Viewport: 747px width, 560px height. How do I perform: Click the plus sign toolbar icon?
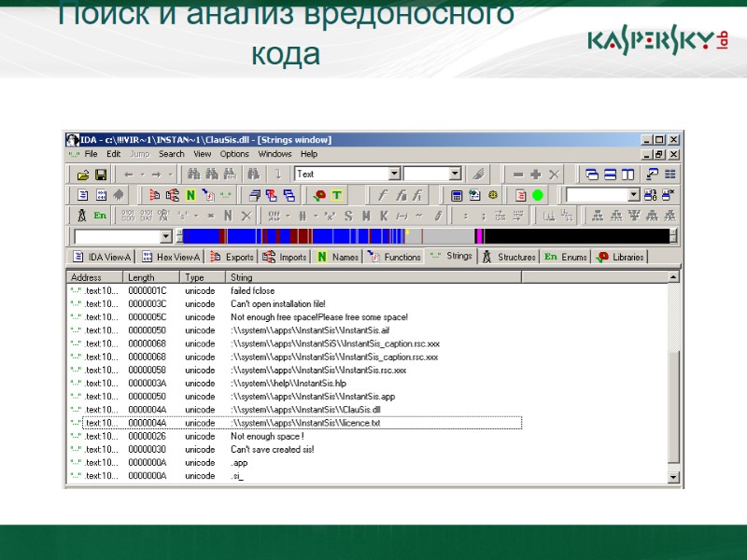536,175
